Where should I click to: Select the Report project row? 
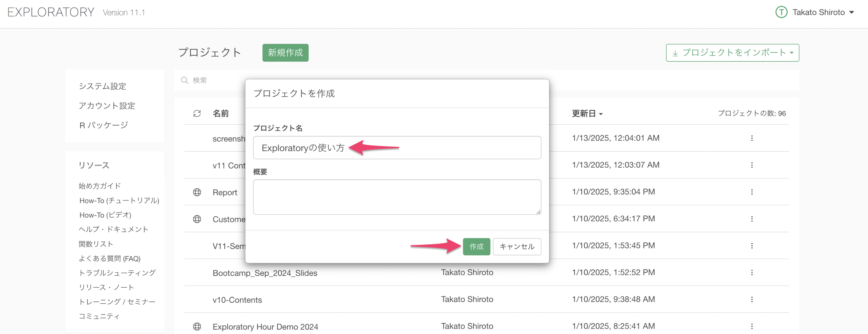pyautogui.click(x=225, y=192)
